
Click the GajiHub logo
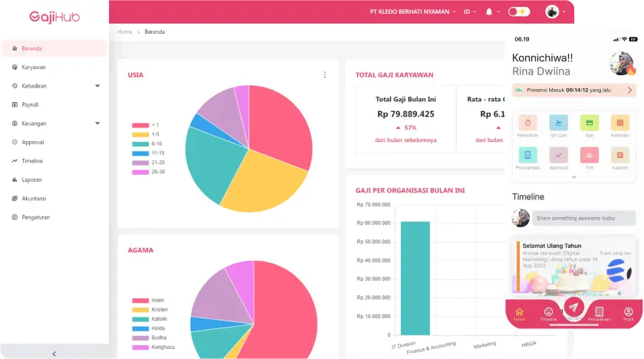pos(54,17)
